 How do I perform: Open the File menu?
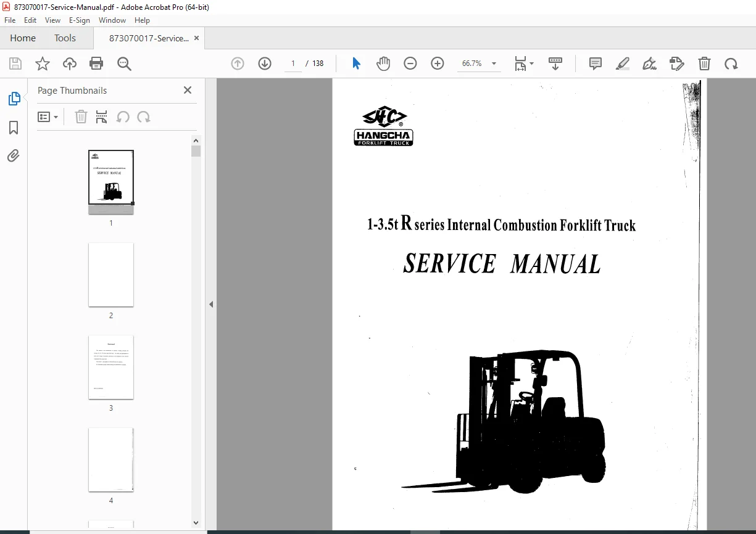click(10, 20)
